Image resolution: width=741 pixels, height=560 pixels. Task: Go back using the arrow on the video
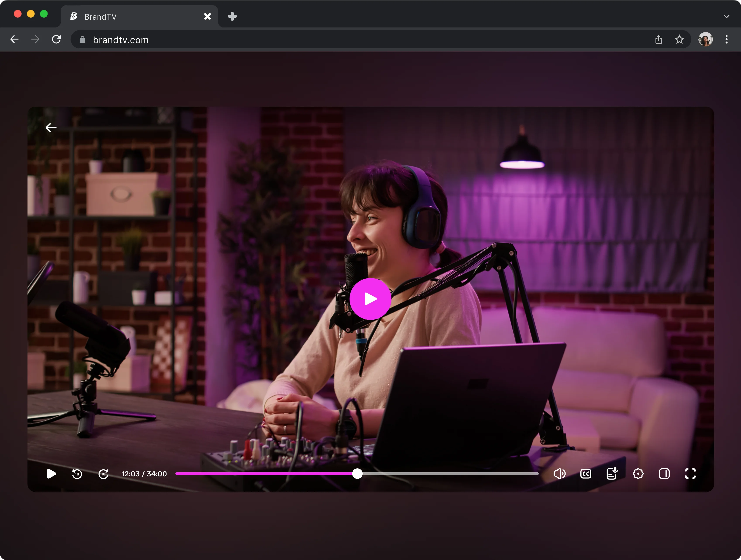pyautogui.click(x=51, y=128)
